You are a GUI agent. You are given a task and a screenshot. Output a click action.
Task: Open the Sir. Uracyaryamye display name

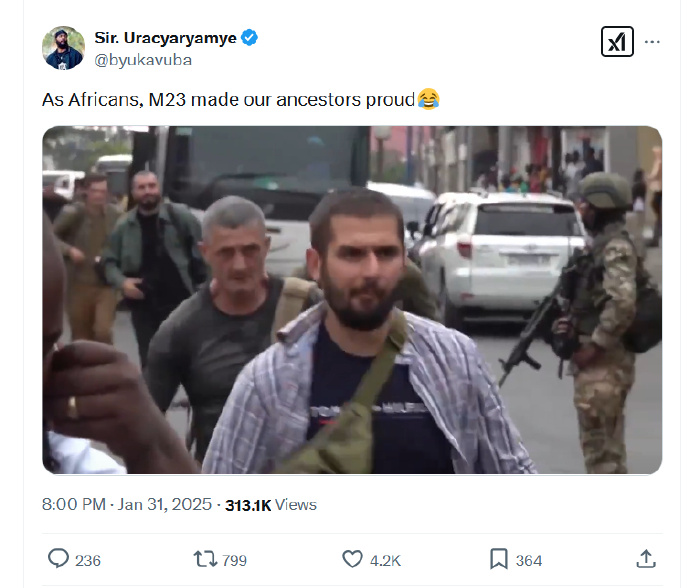click(165, 38)
